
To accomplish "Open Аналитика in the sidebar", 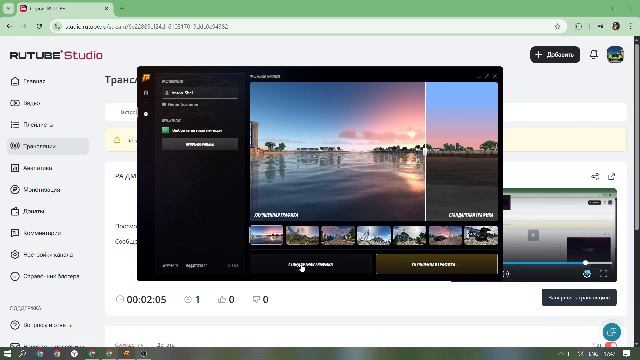I will coord(31,168).
